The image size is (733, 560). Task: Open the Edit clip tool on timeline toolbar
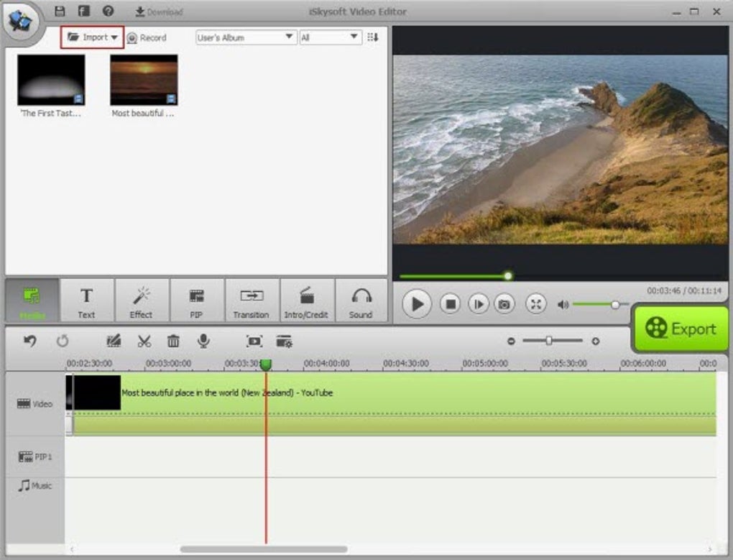pos(112,341)
